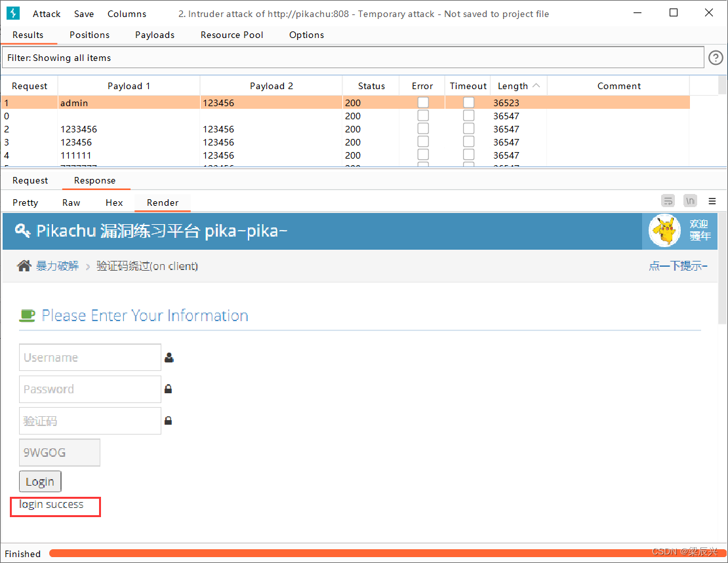Viewport: 728px width, 563px height.
Task: Select the Results tab
Action: [x=28, y=35]
